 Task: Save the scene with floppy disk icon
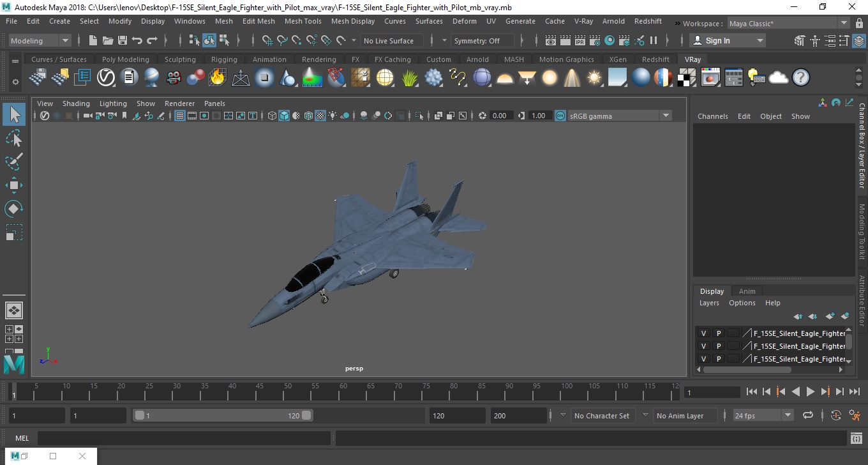[122, 40]
